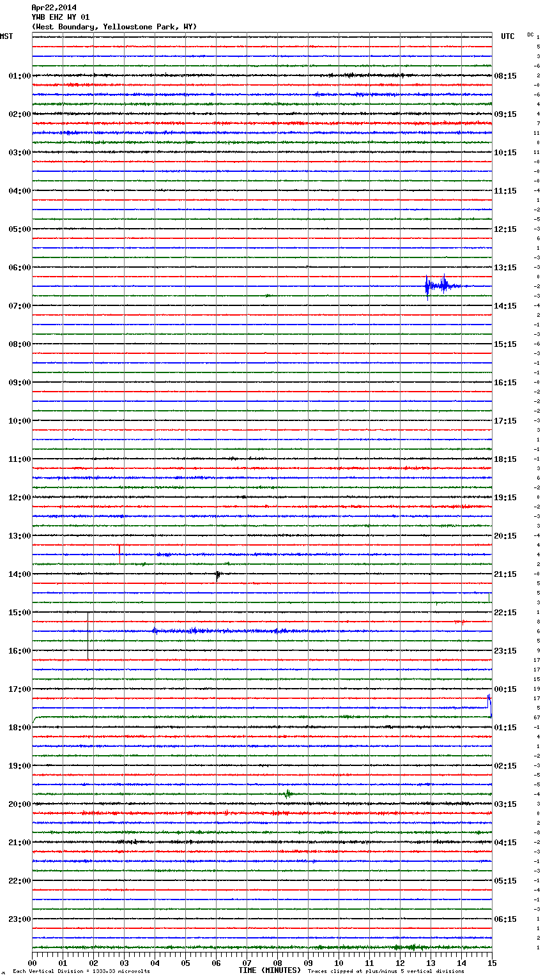Select the 17:00 MST time label
Viewport: 543px width, 980px height.
pos(19,689)
